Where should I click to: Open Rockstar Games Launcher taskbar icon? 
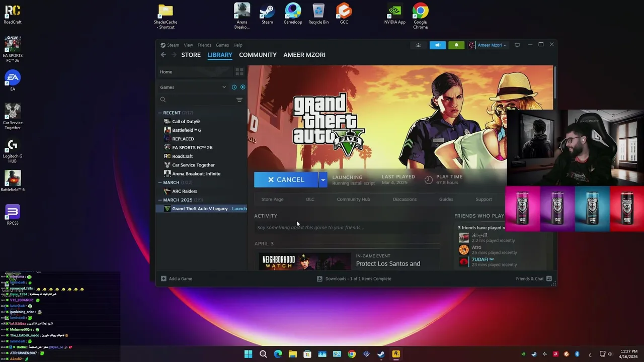point(396,354)
